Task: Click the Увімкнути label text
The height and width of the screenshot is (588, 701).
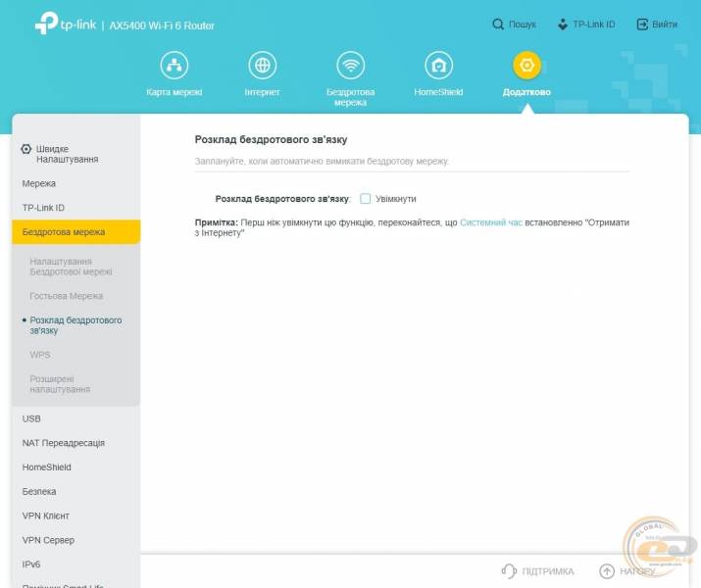Action: click(x=396, y=199)
